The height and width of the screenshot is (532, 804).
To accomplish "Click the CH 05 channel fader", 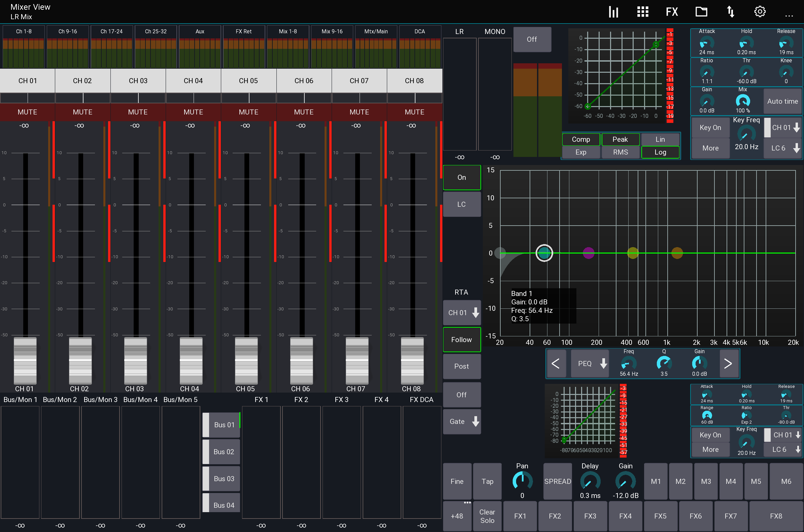I will coord(246,361).
